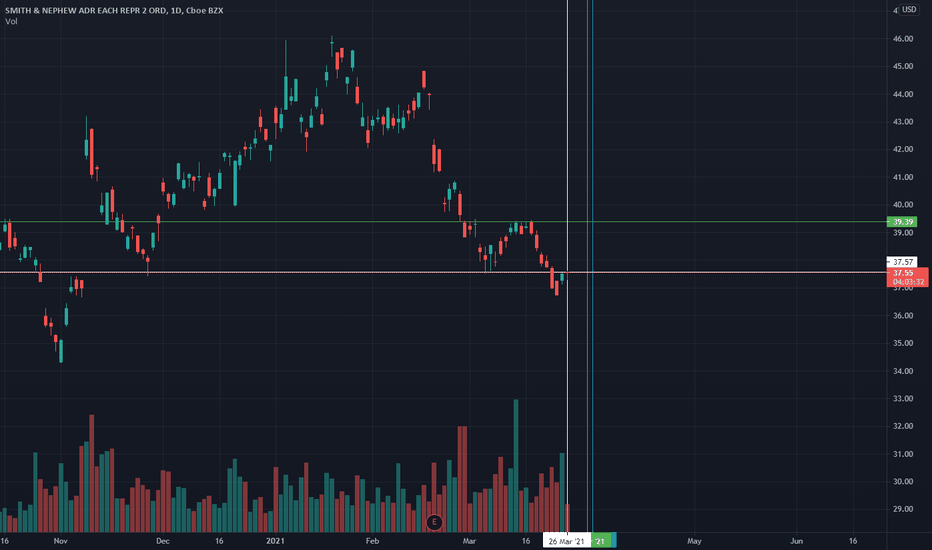932x550 pixels.
Task: Select the green 39.39 price label
Action: tap(902, 222)
